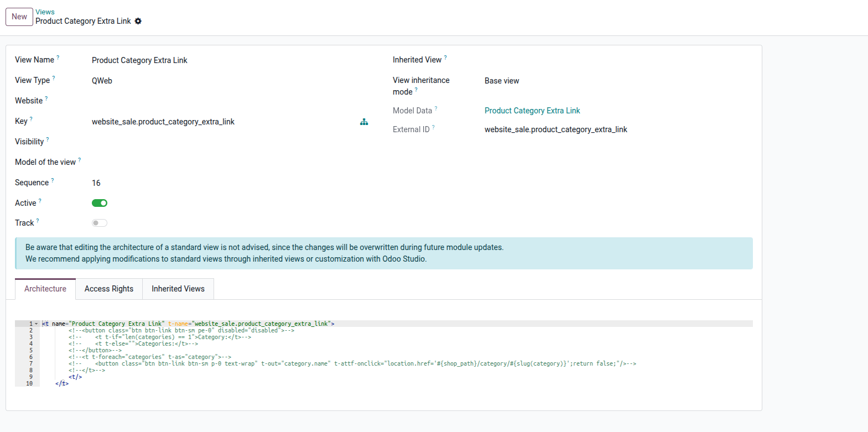Click the sitemap icon next to Key field
868x432 pixels.
[x=364, y=122]
